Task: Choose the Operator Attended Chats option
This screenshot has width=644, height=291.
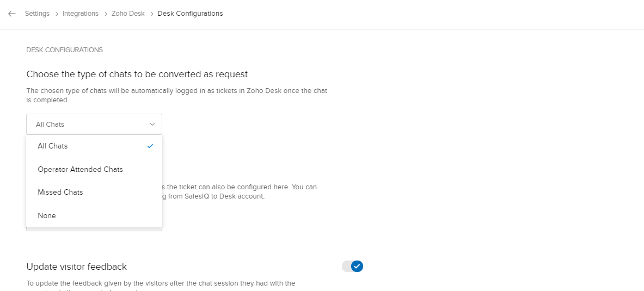Action: (x=81, y=169)
